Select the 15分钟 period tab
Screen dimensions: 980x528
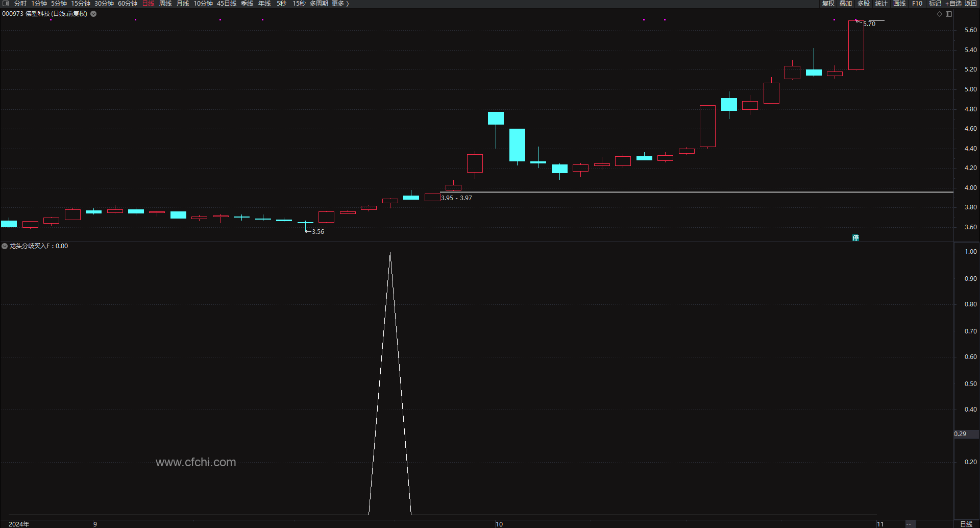pos(81,4)
